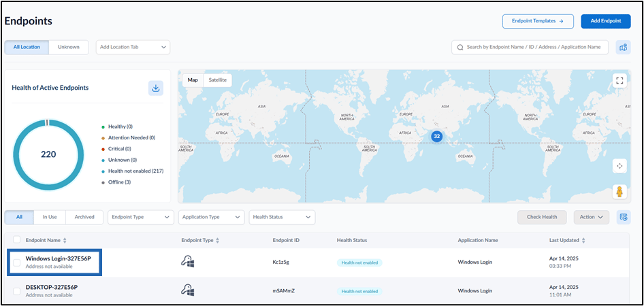The image size is (644, 306).
Task: Select the Map view tab
Action: click(193, 80)
